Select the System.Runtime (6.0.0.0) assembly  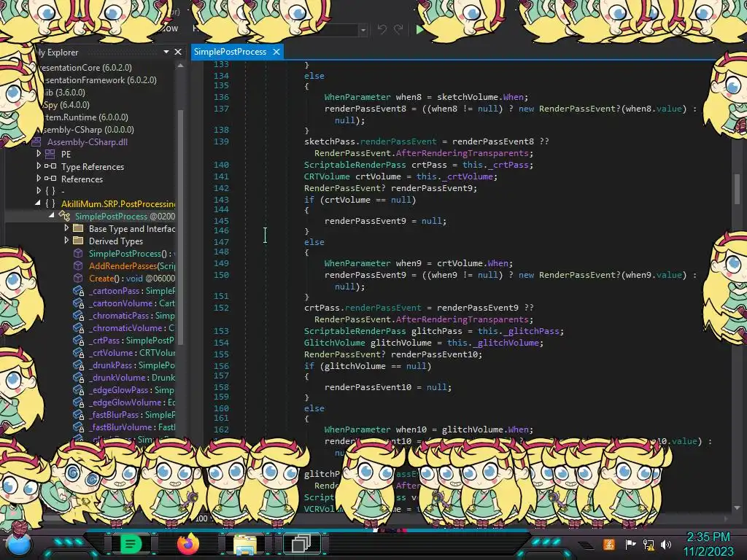coord(85,117)
